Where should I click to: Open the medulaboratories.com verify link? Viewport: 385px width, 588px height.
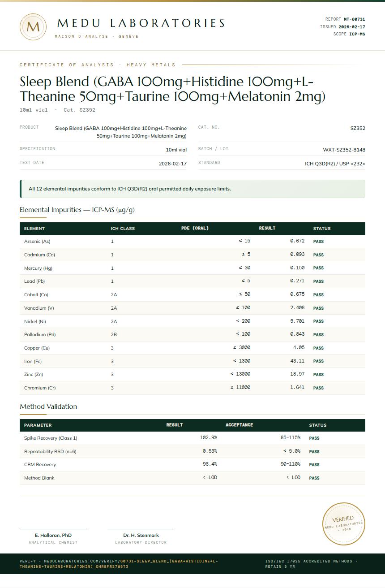click(x=119, y=564)
